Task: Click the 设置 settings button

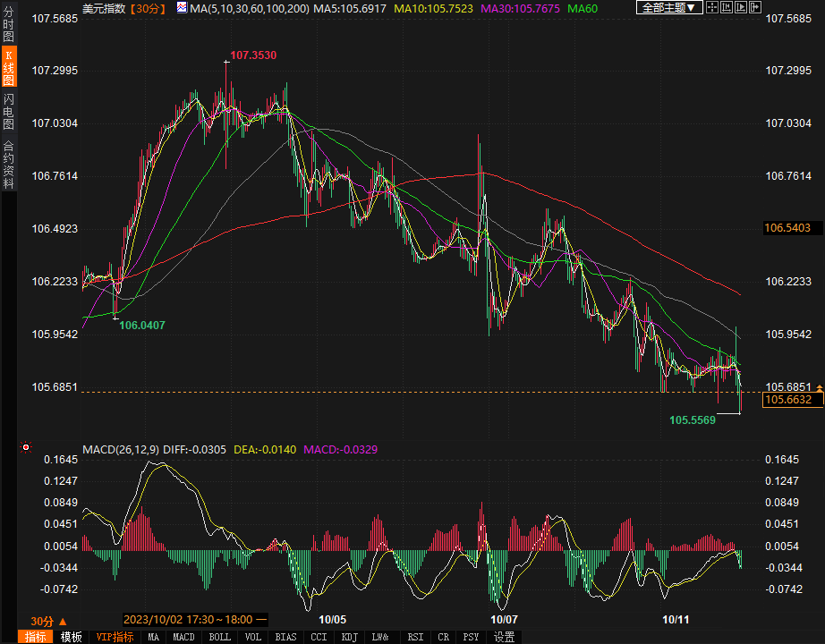Action: 505,637
